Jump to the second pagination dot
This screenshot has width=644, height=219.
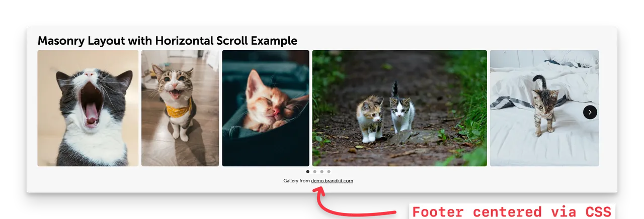[x=315, y=172]
